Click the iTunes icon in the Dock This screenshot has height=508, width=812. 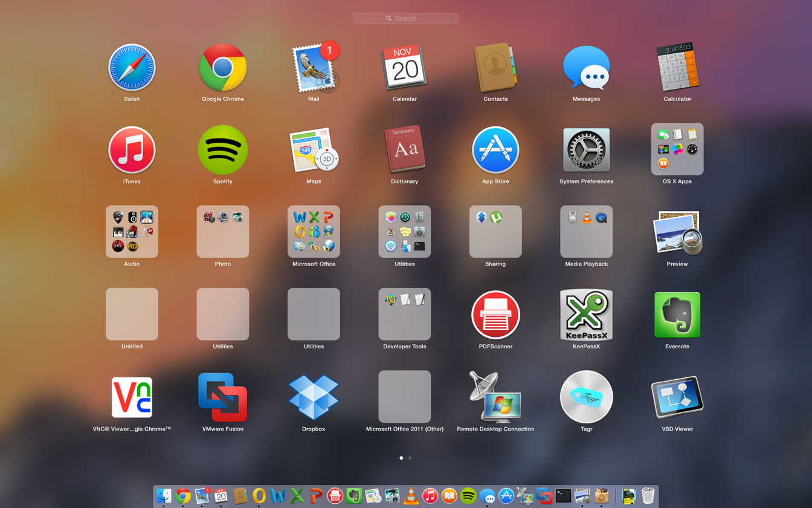(430, 496)
